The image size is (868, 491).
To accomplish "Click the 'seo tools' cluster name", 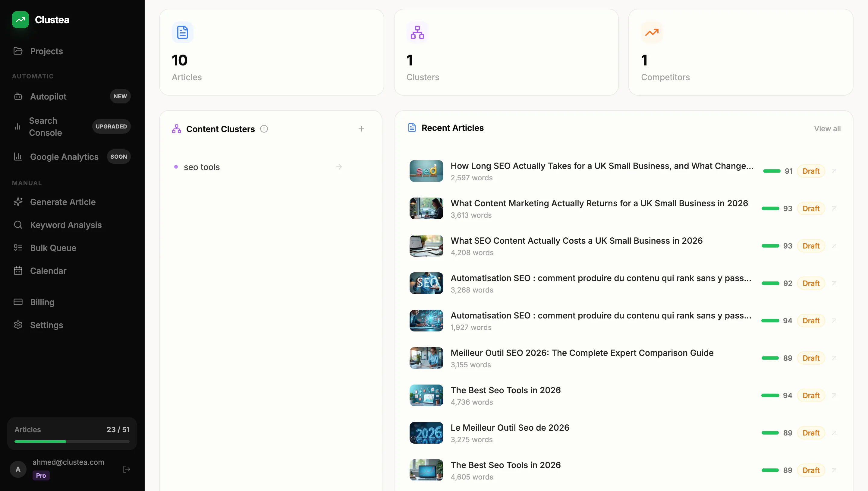I will click(202, 167).
